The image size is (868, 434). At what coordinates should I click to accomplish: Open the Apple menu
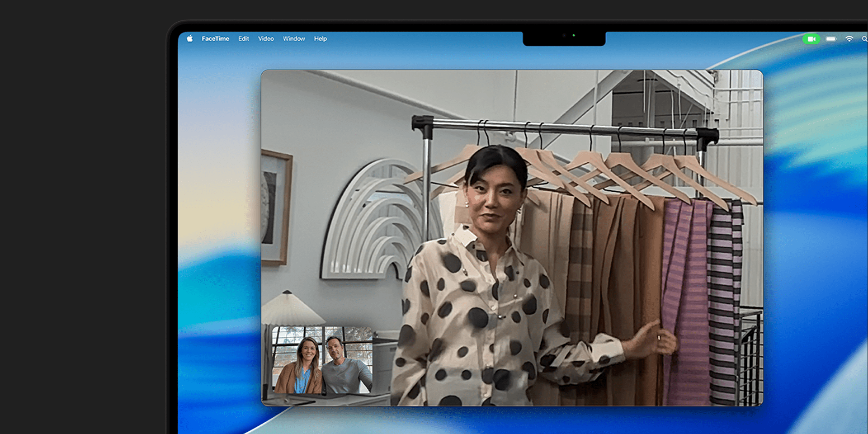click(190, 39)
